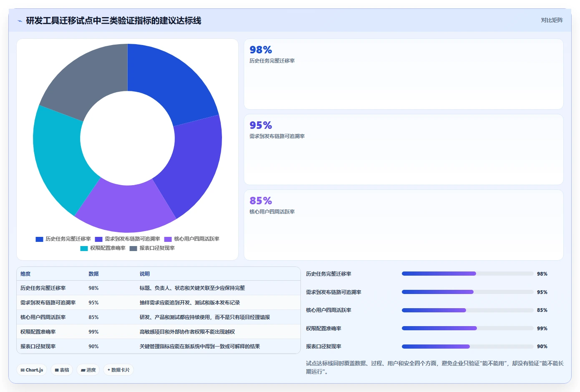The image size is (580, 392).
Task: Toggle 核心用户四周活跃率 legend swatch
Action: pos(168,239)
